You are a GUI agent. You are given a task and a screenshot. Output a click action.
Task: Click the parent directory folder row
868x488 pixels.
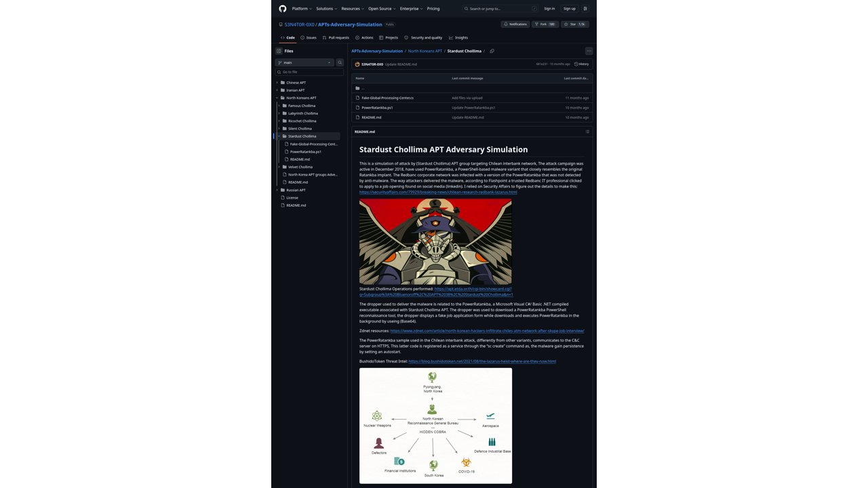pyautogui.click(x=471, y=88)
